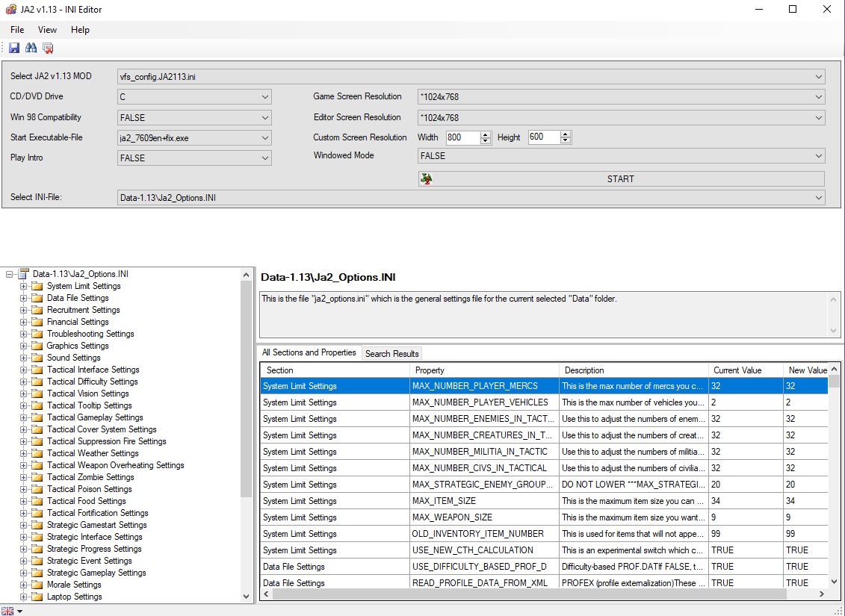The image size is (845, 616).
Task: Select Strategic Event Settings in the tree
Action: [90, 561]
